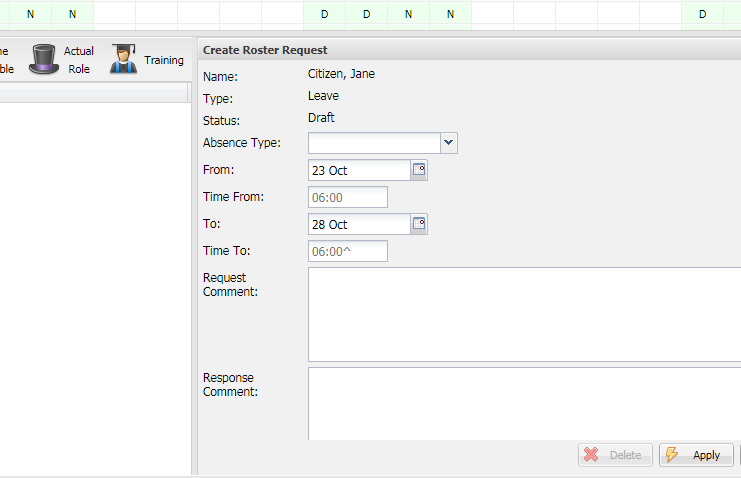Image resolution: width=741 pixels, height=478 pixels.
Task: Click the Time To field showing 06:00^
Action: point(348,251)
